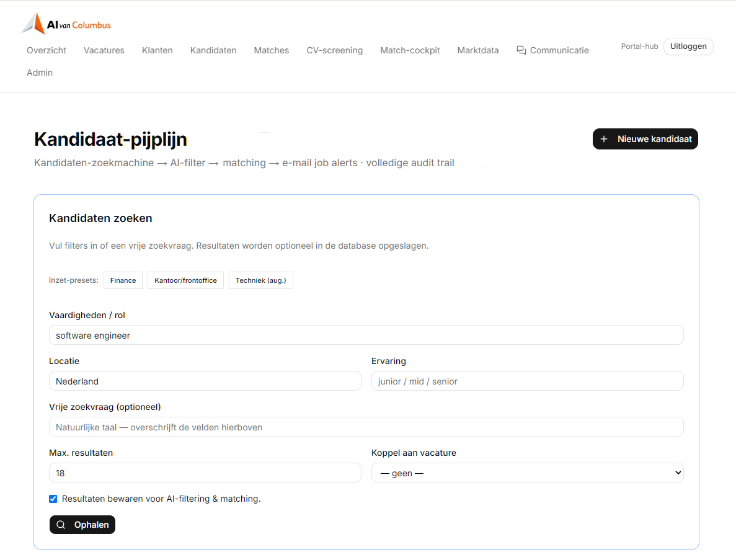Viewport: 736px width, 560px height.
Task: Click the Kandidaten zoeken section title
Action: click(100, 218)
